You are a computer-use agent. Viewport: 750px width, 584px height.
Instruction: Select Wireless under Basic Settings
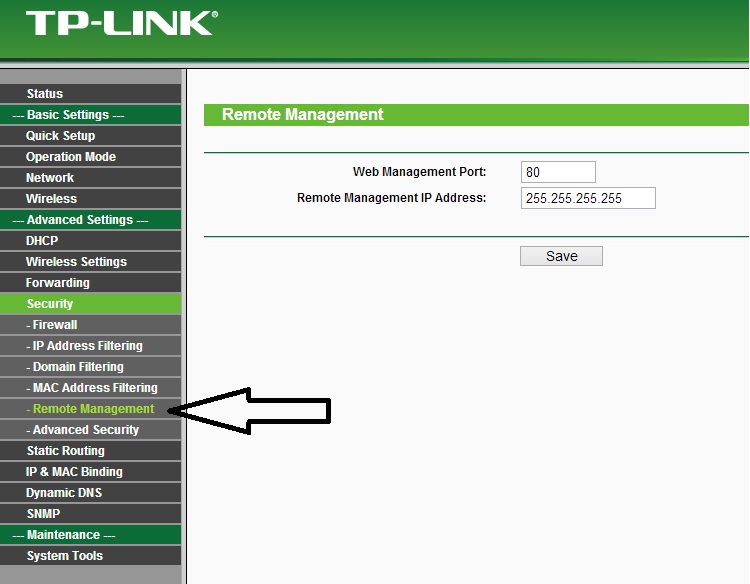[x=90, y=198]
